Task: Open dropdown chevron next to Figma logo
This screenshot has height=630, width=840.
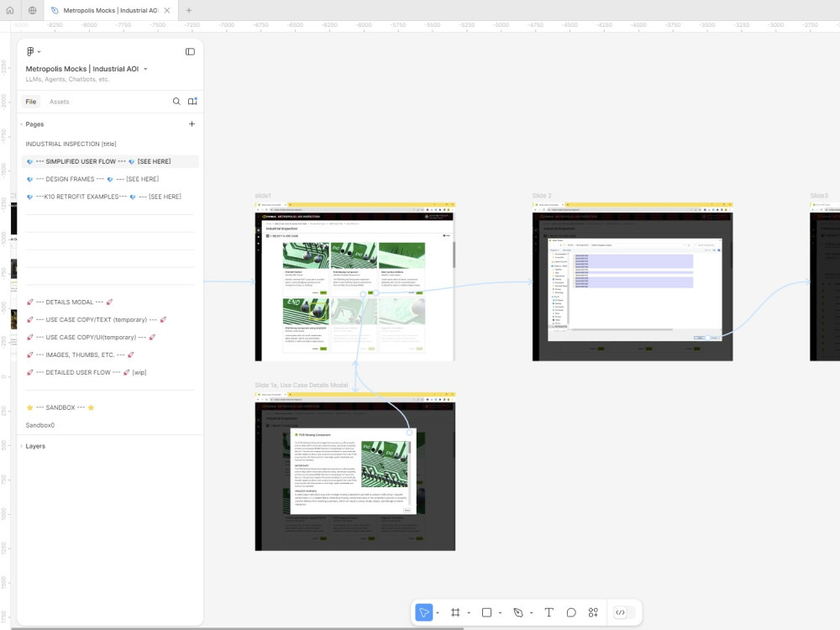Action: [x=39, y=52]
